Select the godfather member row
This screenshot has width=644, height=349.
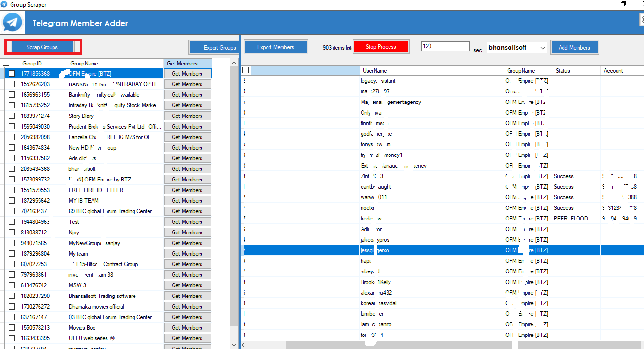click(443, 134)
